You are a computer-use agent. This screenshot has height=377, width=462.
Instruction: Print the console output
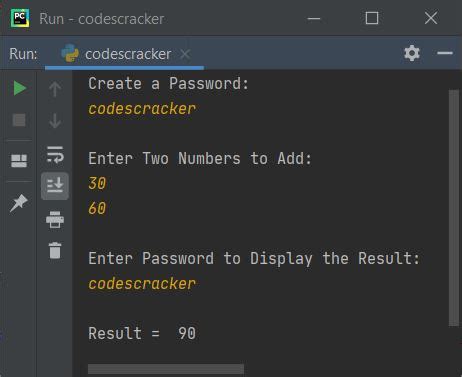point(55,220)
